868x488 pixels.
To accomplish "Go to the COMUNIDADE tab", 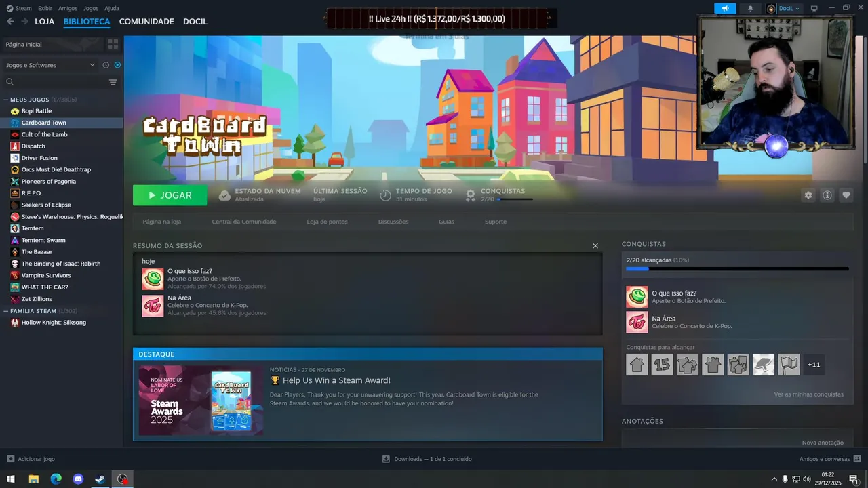I will [146, 22].
